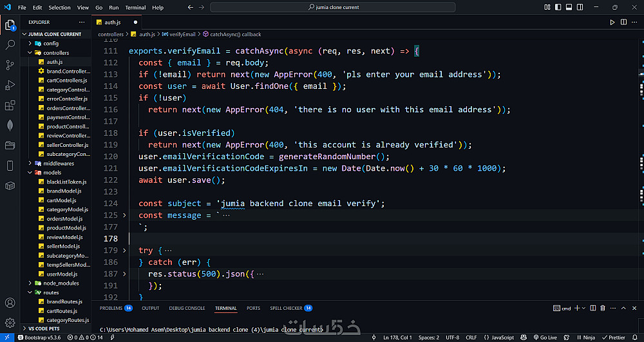Collapse the controllers folder
644x342 pixels.
tap(55, 53)
